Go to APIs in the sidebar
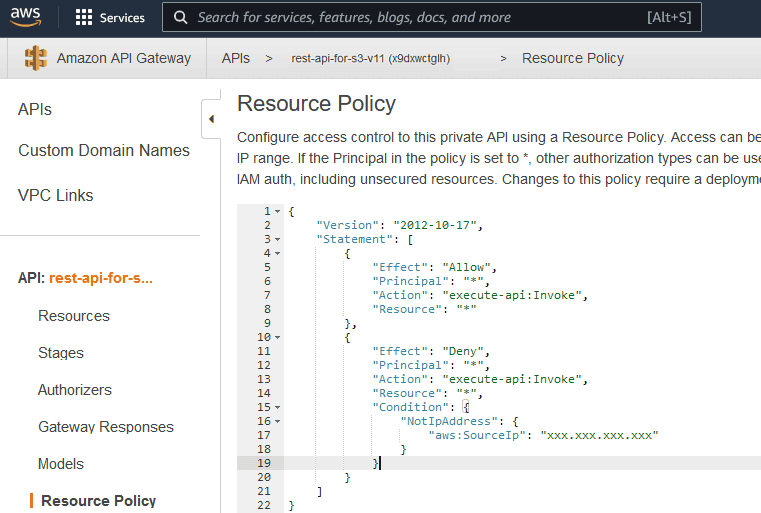 click(35, 109)
